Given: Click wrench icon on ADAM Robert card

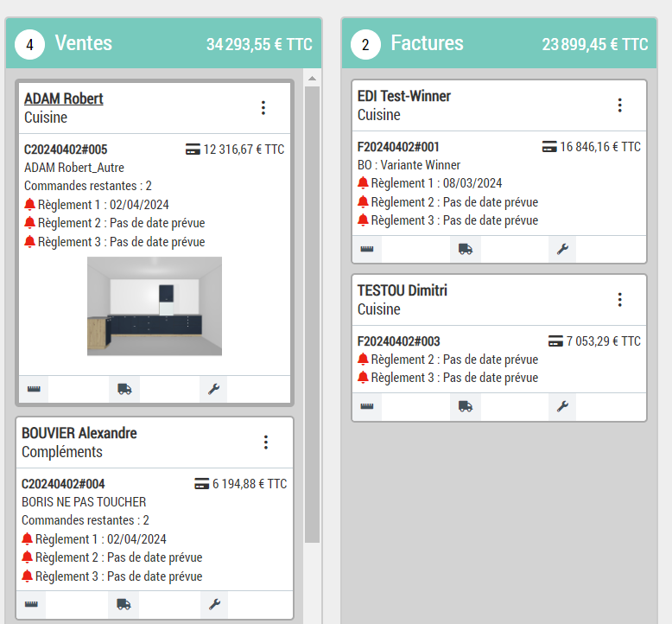Looking at the screenshot, I should click(x=213, y=389).
